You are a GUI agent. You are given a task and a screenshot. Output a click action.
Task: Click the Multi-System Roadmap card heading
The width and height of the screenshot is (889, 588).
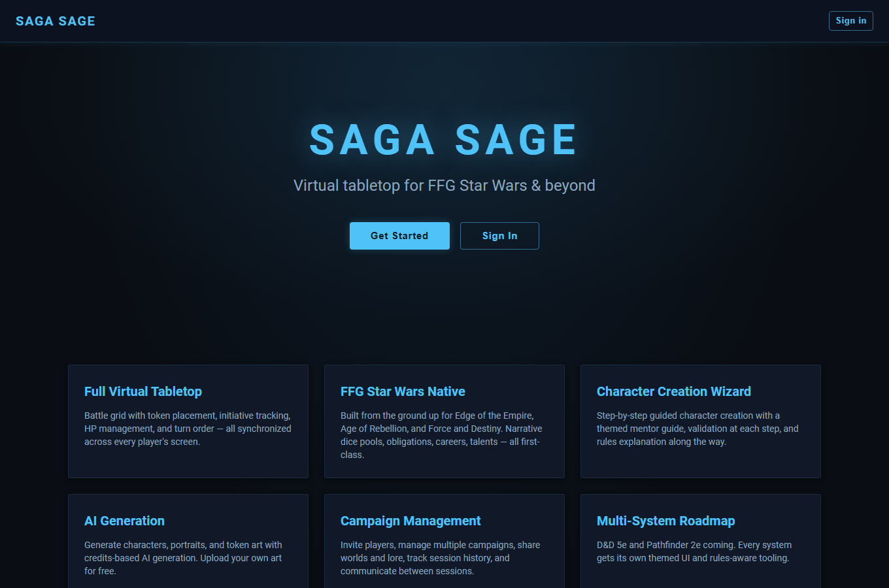666,521
